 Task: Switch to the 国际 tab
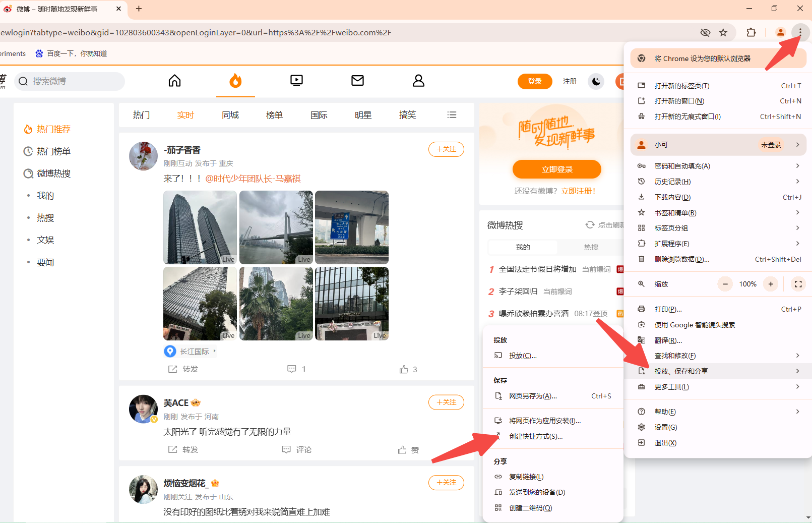click(x=319, y=115)
